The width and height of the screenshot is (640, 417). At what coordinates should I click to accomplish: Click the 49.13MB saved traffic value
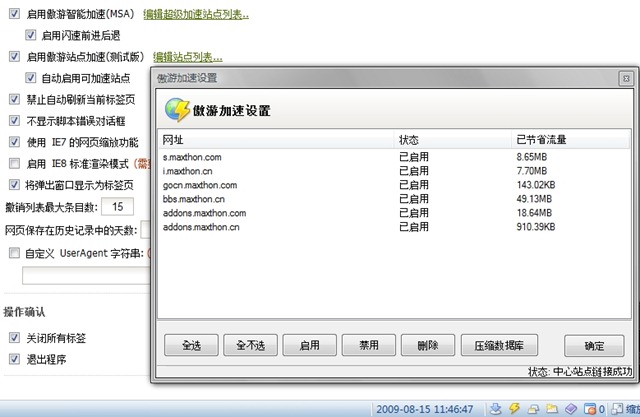(x=534, y=199)
